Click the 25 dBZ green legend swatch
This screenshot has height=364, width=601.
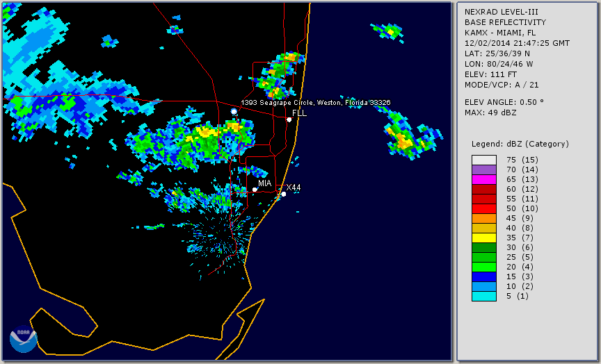tap(484, 257)
